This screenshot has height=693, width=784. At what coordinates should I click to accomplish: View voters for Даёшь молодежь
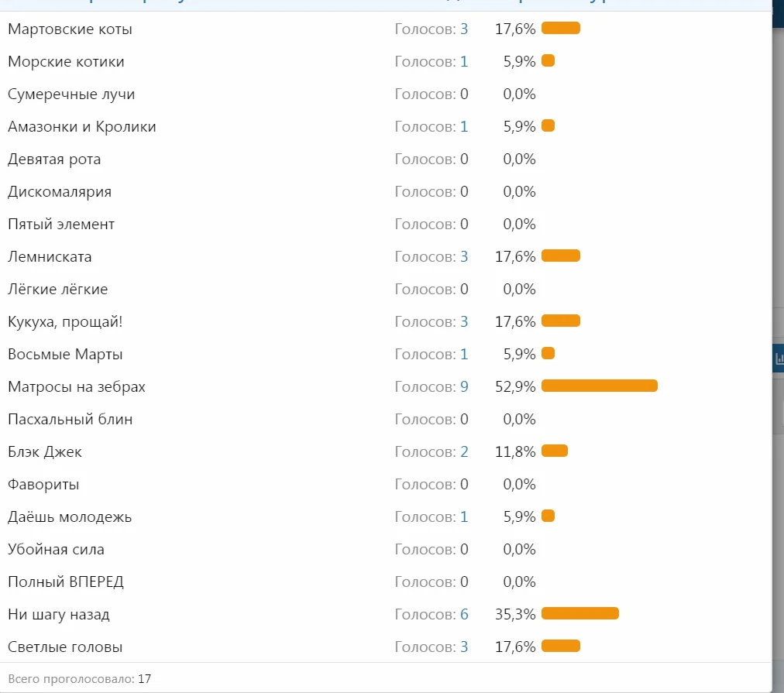[x=464, y=517]
